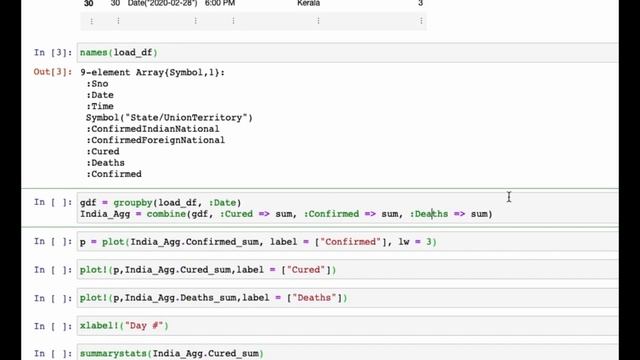Click the ":Deaths" output entry
Screen dimensions: 640x360
105,163
